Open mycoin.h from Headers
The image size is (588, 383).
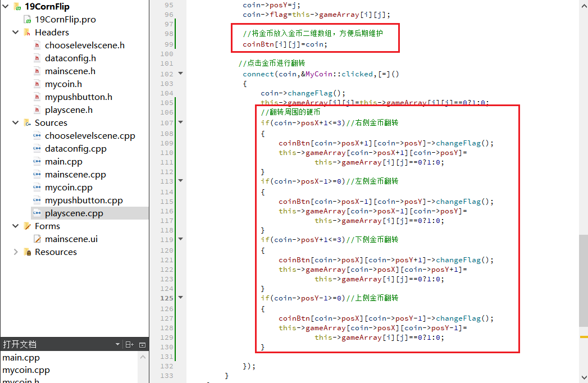click(63, 84)
